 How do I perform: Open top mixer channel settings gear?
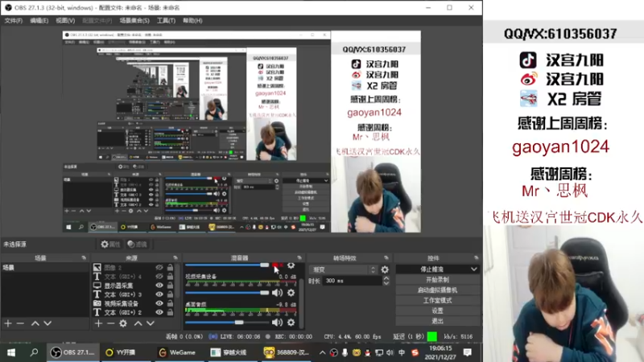tap(291, 265)
